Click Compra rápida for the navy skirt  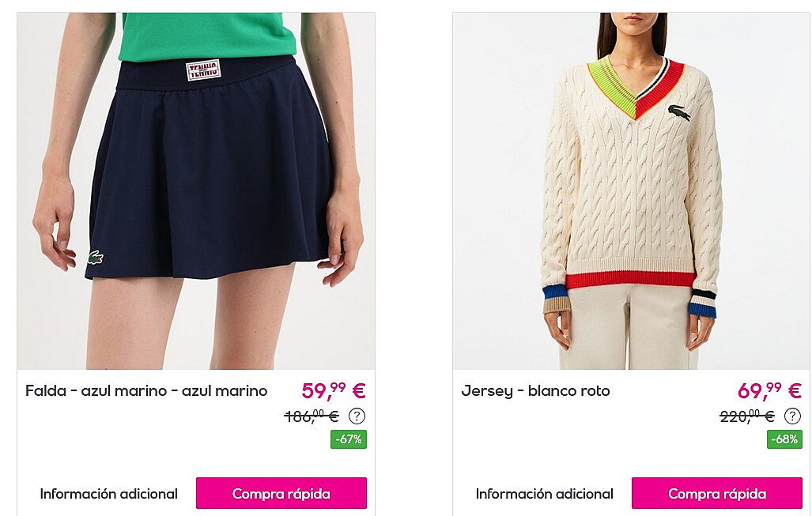pos(281,493)
